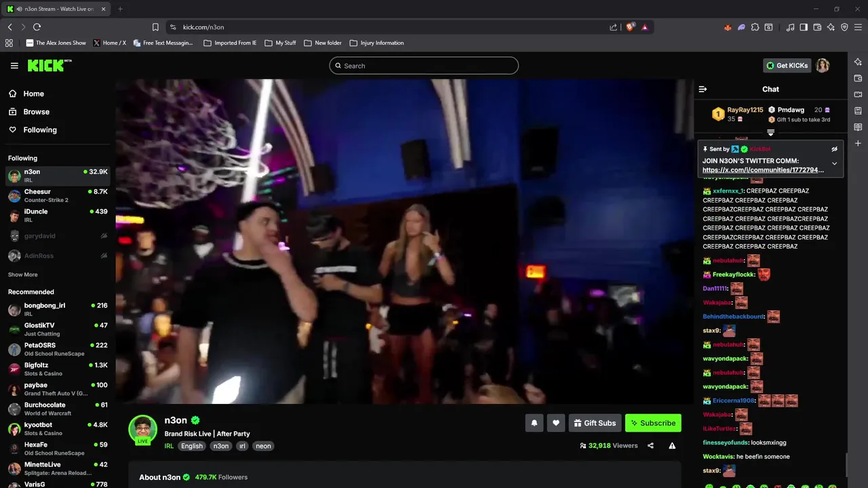Open the Home / X bookmark
The image size is (868, 488).
click(x=109, y=43)
